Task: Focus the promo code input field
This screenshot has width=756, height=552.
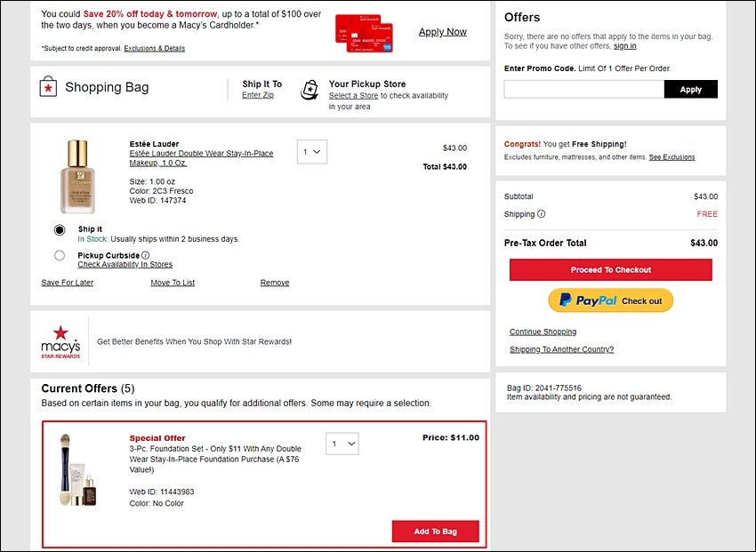Action: (x=583, y=89)
